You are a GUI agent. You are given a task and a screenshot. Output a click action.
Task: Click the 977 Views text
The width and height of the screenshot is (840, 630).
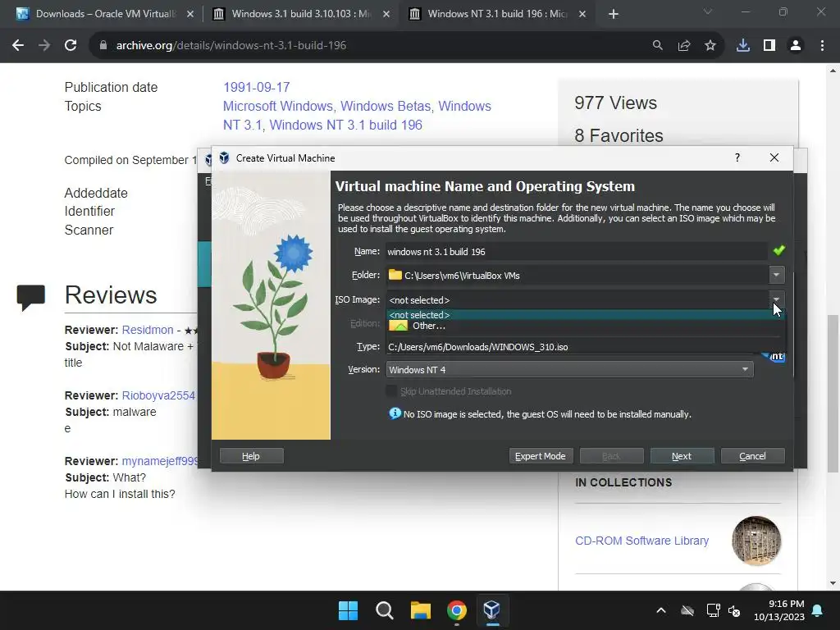[x=615, y=103]
